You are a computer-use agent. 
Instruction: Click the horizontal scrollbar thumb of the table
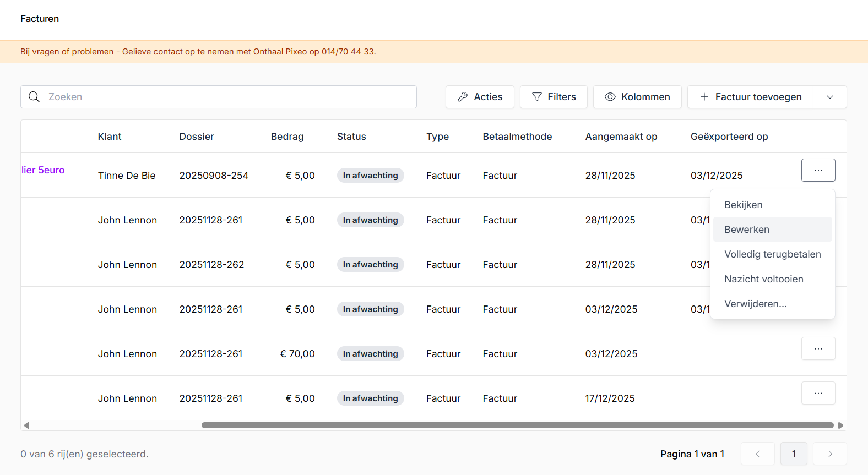pos(517,425)
